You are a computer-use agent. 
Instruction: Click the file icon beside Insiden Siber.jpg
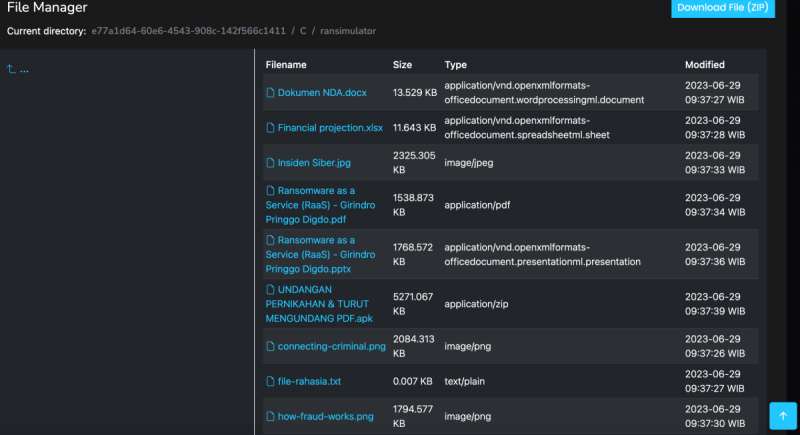coord(270,163)
